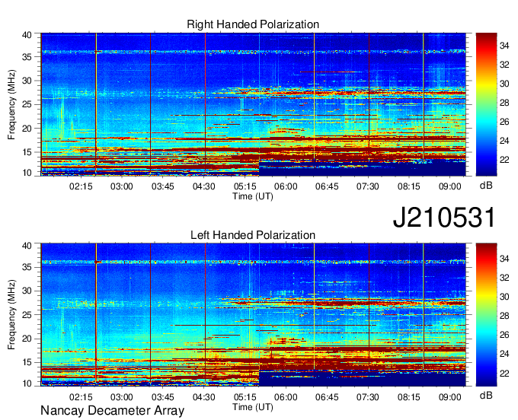Image resolution: width=518 pixels, height=420 pixels.
Task: Click "25" frequency tick on Right Handed plot
Action: pos(27,105)
